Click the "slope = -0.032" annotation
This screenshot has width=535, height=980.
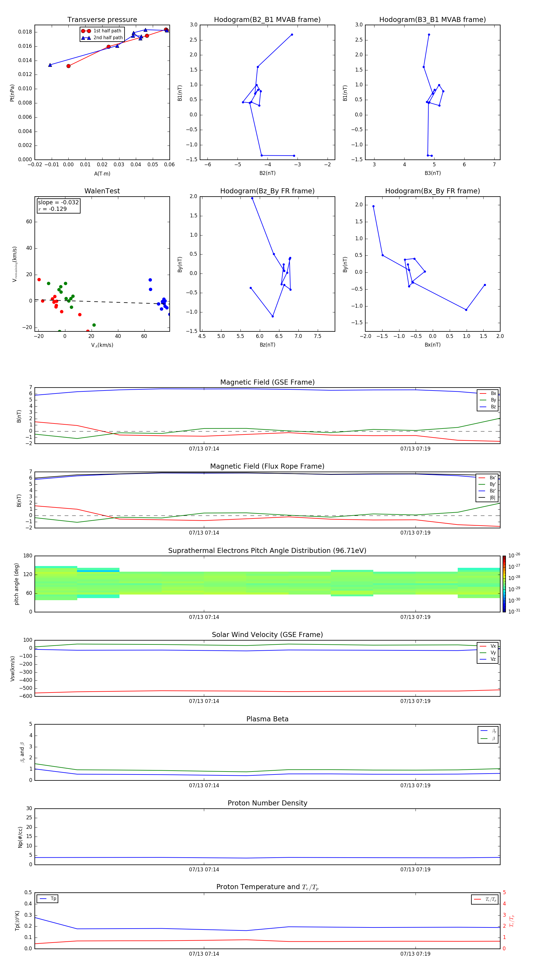click(x=58, y=203)
